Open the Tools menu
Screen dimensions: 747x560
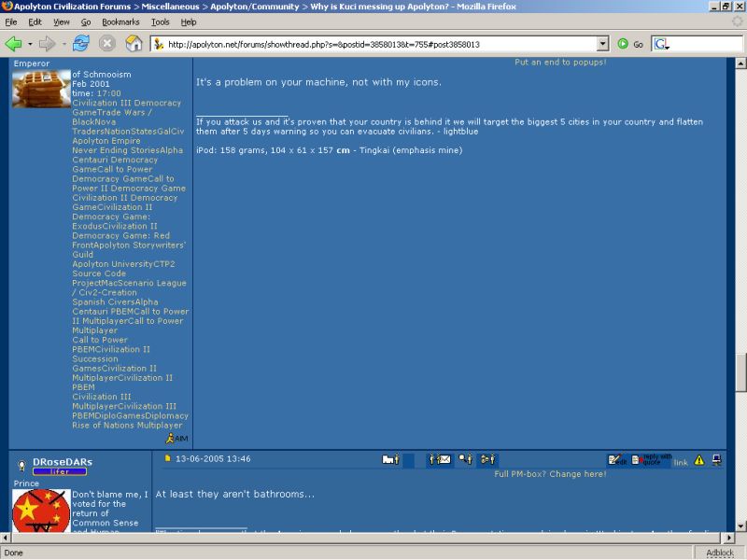[x=161, y=21]
